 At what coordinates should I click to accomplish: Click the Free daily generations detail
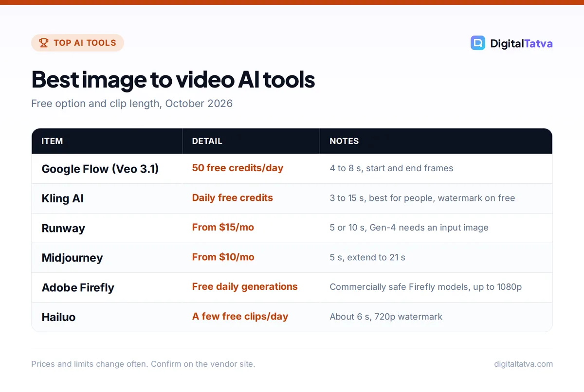[x=245, y=286]
